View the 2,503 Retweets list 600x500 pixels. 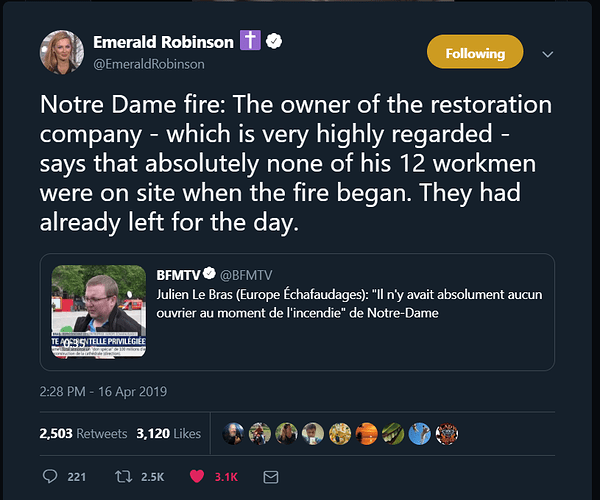(83, 433)
